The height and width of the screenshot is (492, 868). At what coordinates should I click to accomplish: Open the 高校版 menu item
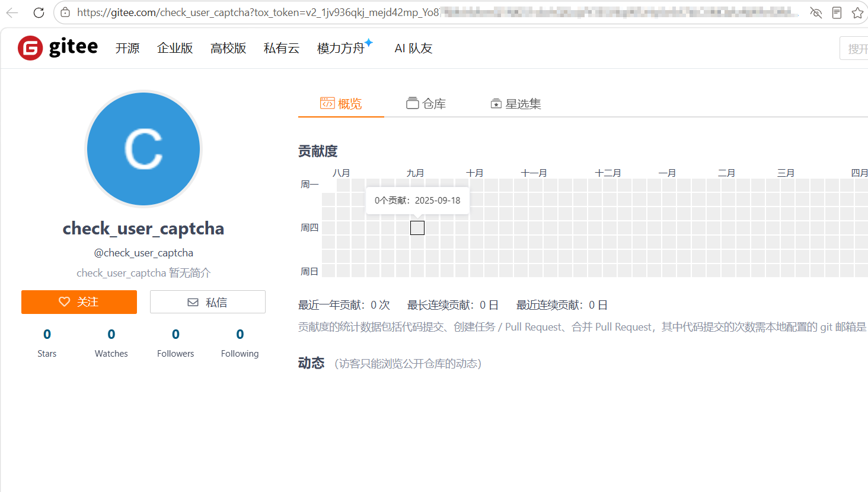[x=228, y=48]
